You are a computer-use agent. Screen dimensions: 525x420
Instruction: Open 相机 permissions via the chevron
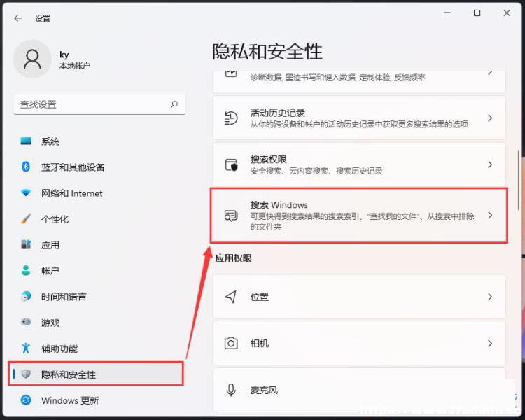pyautogui.click(x=490, y=343)
